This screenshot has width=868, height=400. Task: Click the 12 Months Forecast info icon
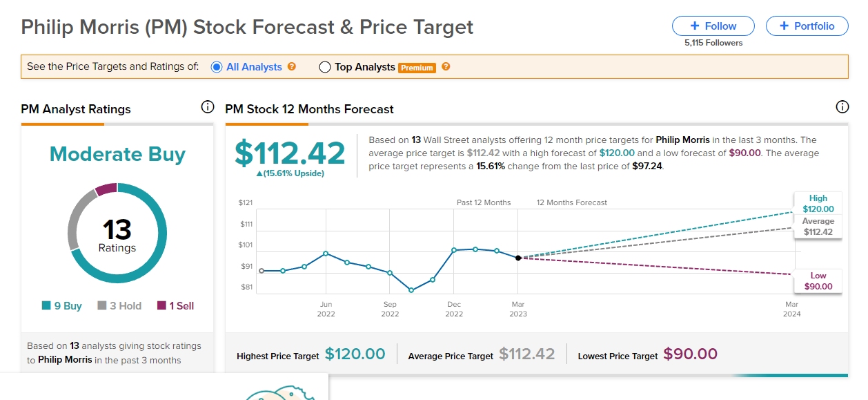click(842, 107)
